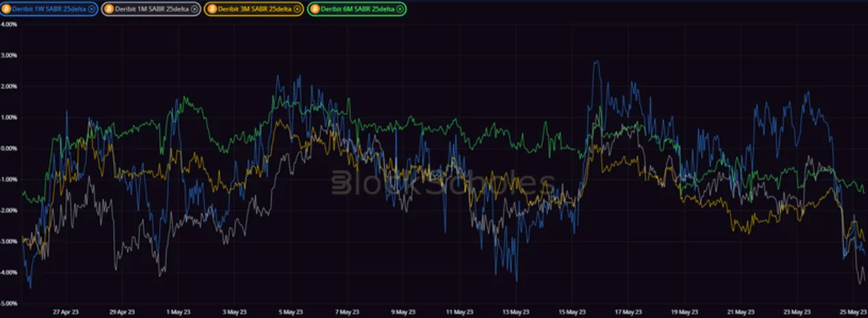Viewport: 868px width, 318px height.
Task: Remove the Deribit 1W SABR 25delta series
Action: pyautogui.click(x=91, y=9)
